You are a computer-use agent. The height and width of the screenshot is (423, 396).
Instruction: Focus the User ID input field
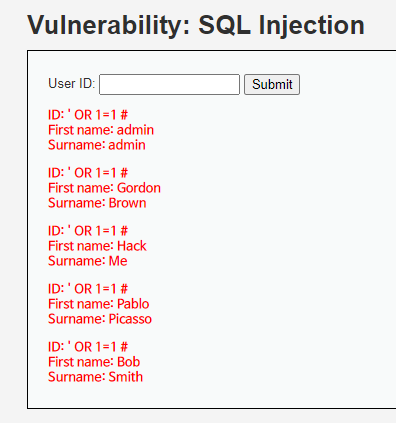[169, 85]
